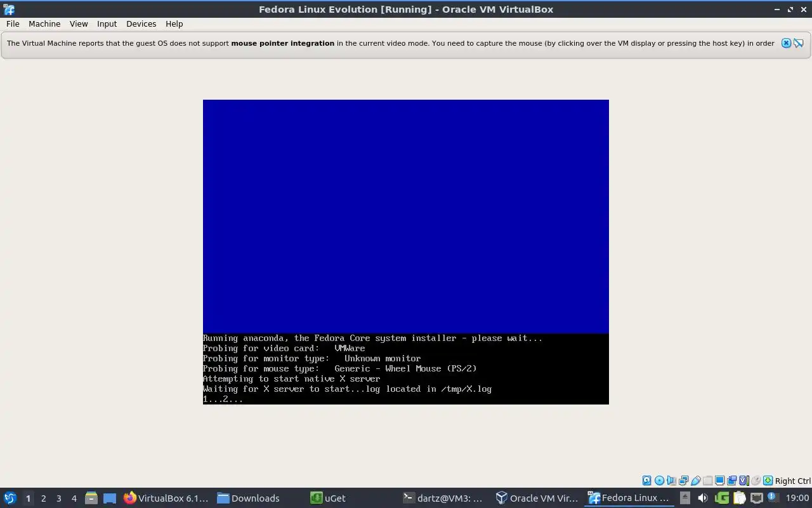Click the Right Ctrl host key label
The height and width of the screenshot is (508, 812).
point(793,481)
